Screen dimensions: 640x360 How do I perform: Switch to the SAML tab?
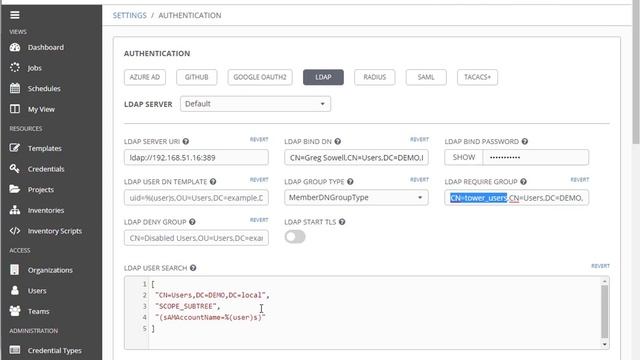point(426,77)
